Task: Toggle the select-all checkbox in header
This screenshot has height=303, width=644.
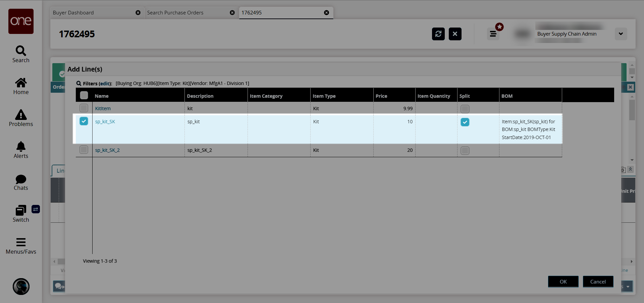Action: click(x=84, y=95)
